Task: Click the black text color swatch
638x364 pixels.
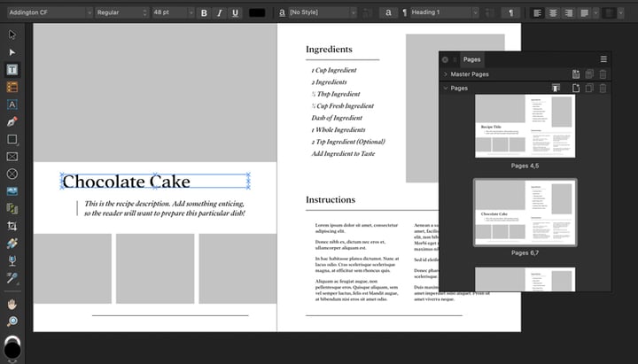Action: click(257, 13)
